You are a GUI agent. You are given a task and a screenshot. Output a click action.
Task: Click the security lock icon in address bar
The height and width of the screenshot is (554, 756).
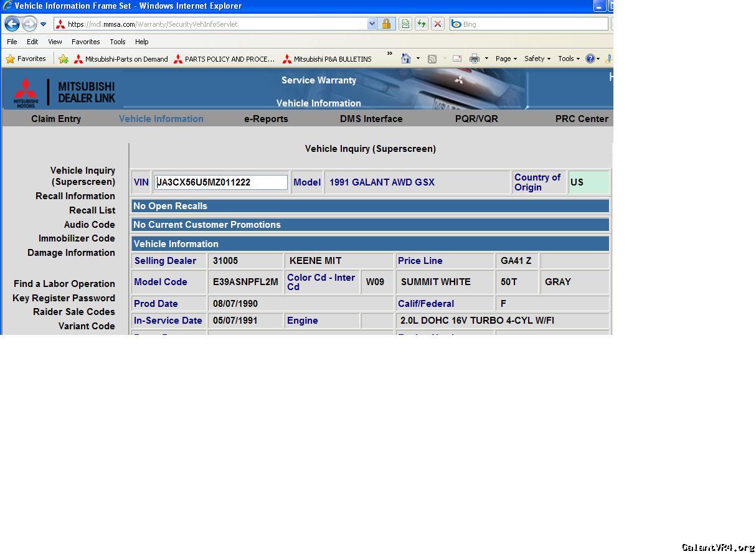(x=386, y=24)
